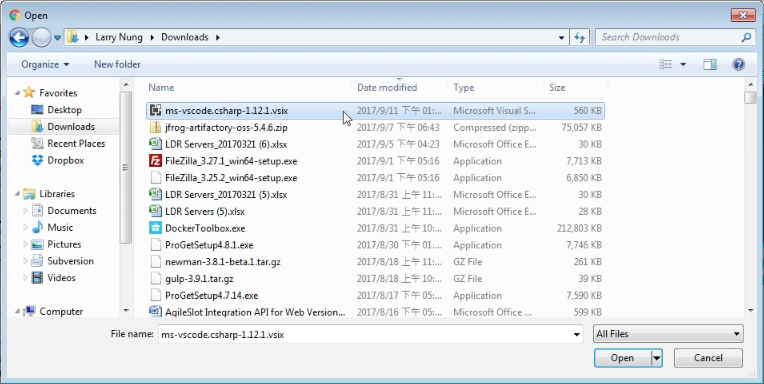Collapse the Favorites group

coord(17,93)
